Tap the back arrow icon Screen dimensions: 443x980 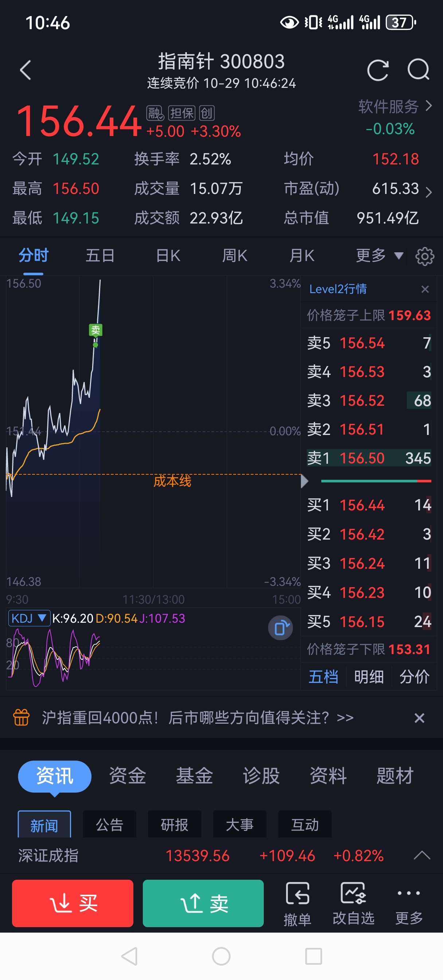pyautogui.click(x=26, y=70)
